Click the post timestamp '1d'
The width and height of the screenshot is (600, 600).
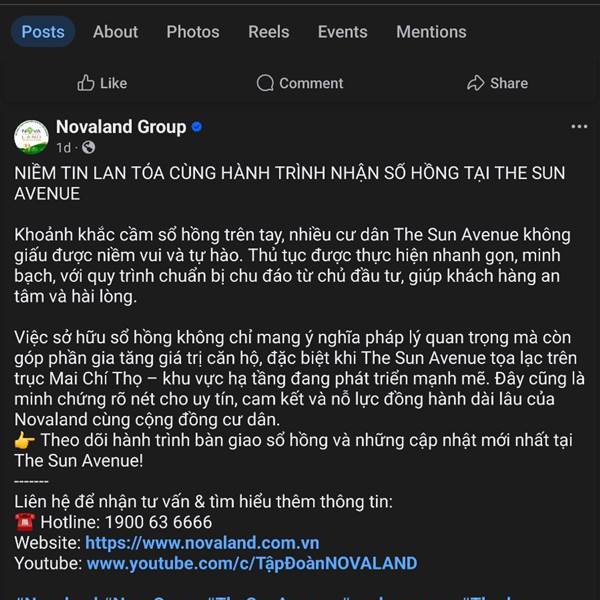(64, 147)
